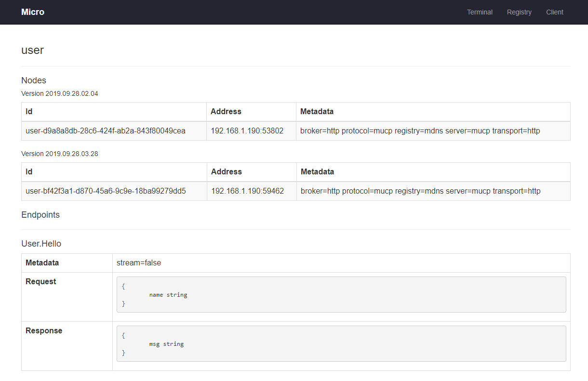The image size is (588, 381).
Task: Click the Request code block
Action: pos(341,294)
